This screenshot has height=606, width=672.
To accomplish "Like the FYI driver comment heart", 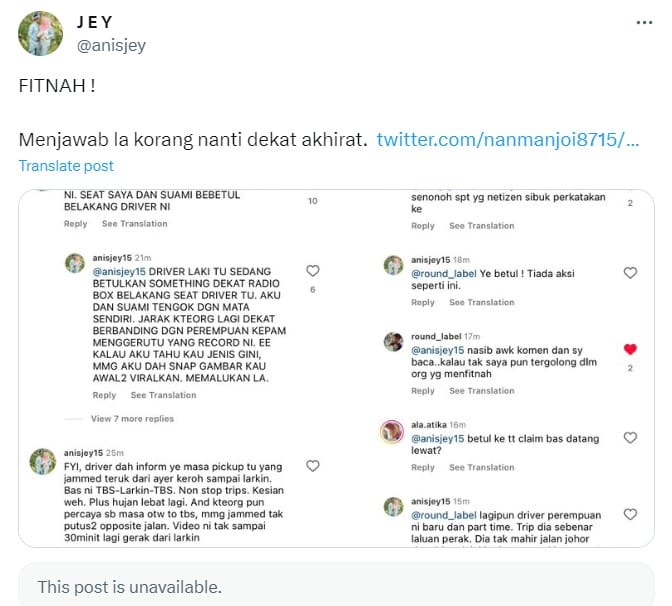I will pos(313,466).
